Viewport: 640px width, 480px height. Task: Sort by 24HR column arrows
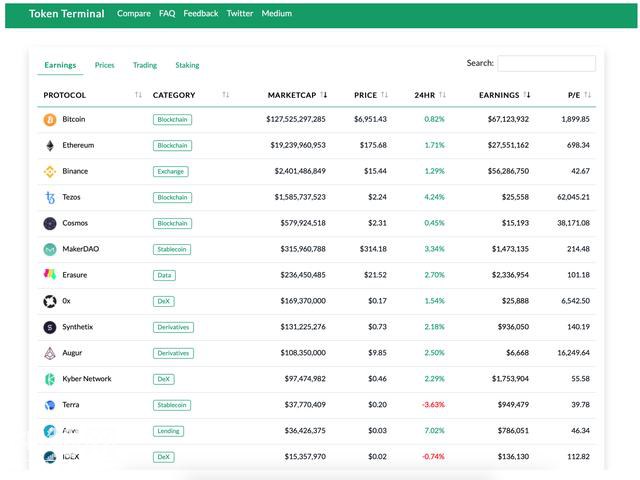tap(442, 95)
